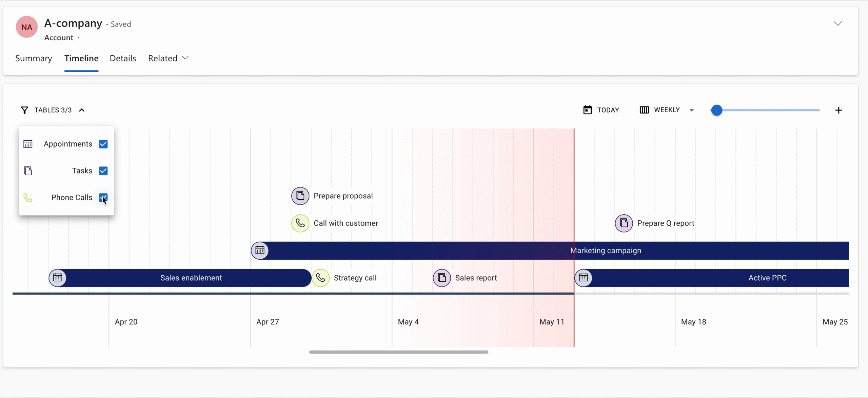
Task: Select the Timeline tab
Action: 81,58
